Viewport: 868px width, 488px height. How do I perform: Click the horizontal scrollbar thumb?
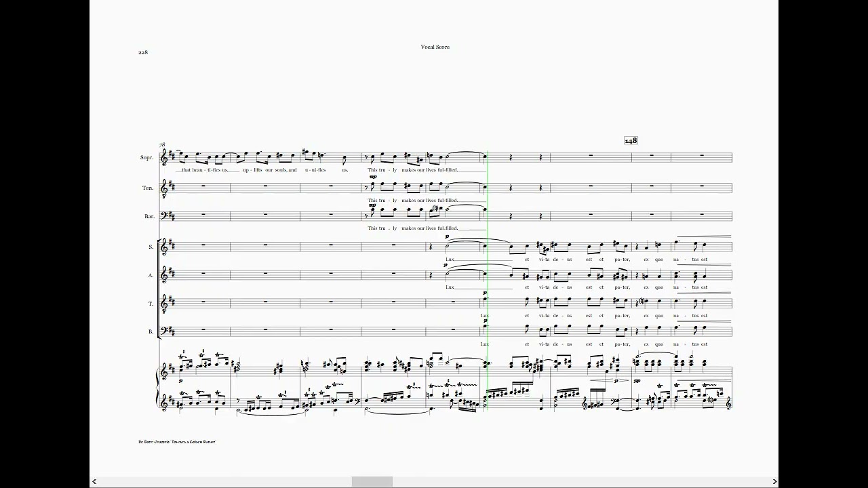click(x=372, y=481)
